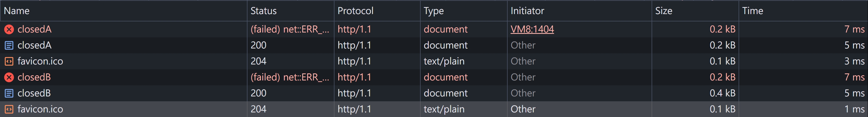Sort by the Initiator column header
The height and width of the screenshot is (117, 868).
579,11
